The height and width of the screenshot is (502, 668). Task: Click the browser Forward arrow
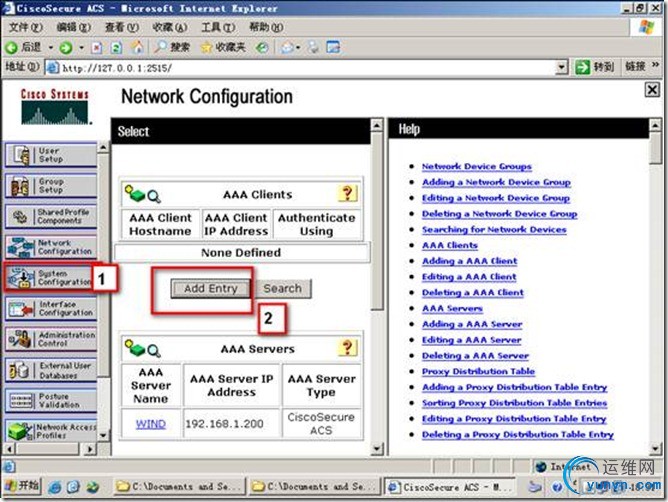[66, 47]
